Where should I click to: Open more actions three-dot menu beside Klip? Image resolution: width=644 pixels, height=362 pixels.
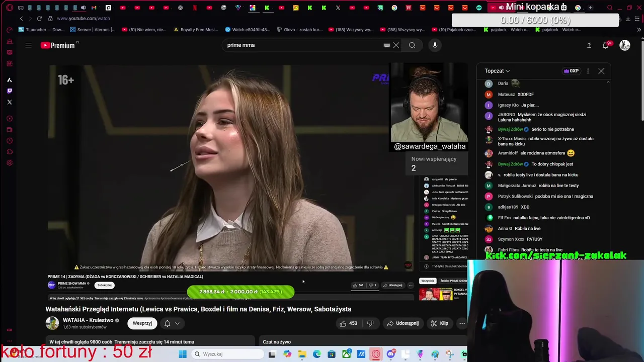(462, 323)
